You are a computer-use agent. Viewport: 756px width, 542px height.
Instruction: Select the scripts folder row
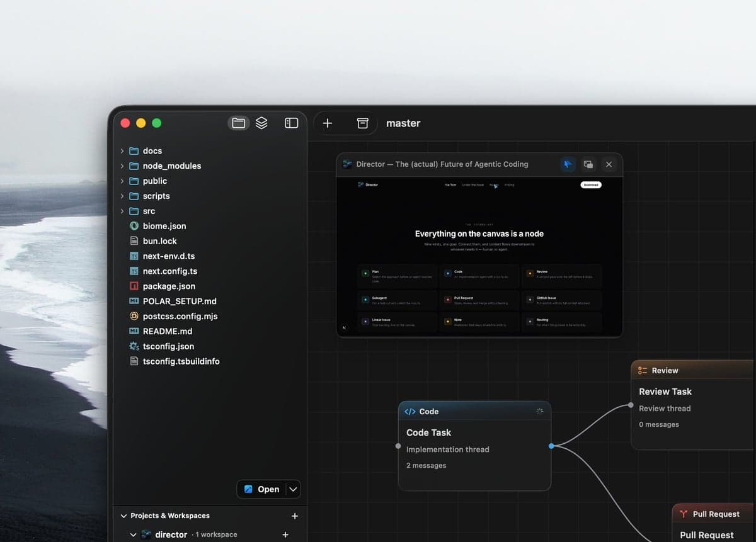coord(209,196)
